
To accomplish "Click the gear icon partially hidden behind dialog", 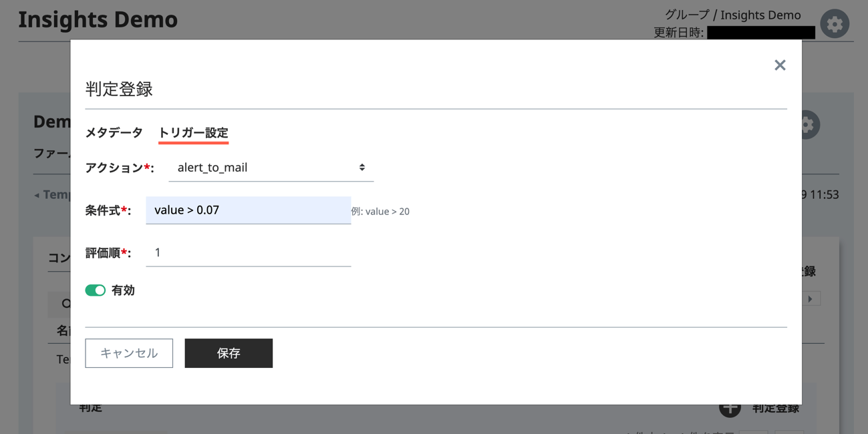I will [x=808, y=125].
